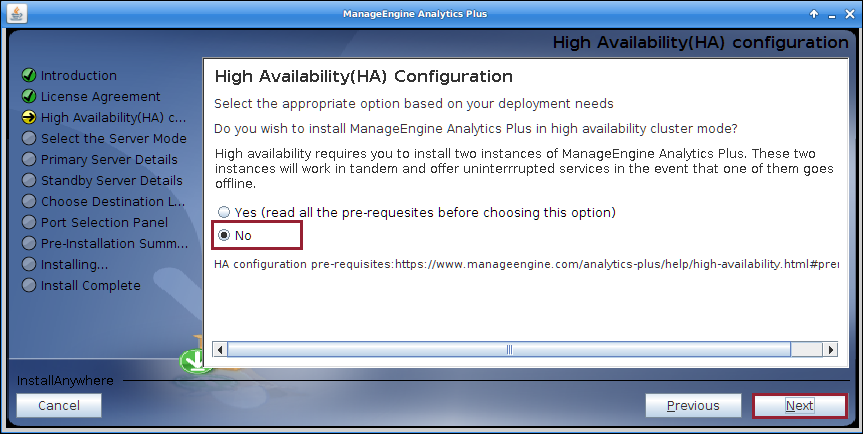Go back with the Previous button
Image resolution: width=863 pixels, height=434 pixels.
click(x=693, y=405)
